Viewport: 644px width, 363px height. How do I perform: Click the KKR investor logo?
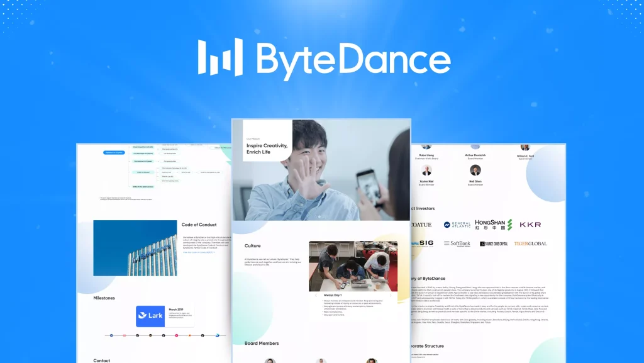click(x=530, y=225)
